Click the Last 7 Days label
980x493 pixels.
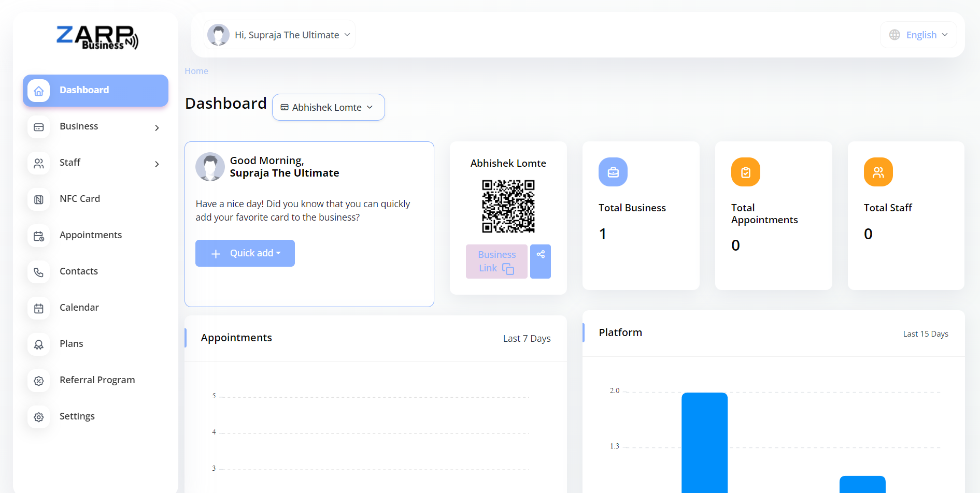527,339
